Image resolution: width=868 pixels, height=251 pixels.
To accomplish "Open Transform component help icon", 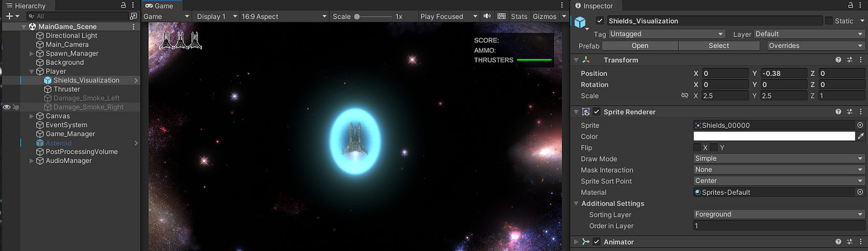I will pyautogui.click(x=838, y=60).
